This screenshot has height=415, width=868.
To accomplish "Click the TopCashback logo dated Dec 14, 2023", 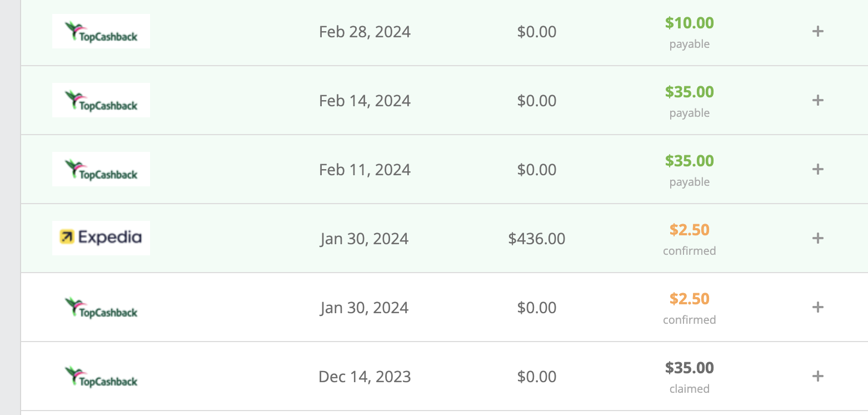I will pyautogui.click(x=101, y=377).
